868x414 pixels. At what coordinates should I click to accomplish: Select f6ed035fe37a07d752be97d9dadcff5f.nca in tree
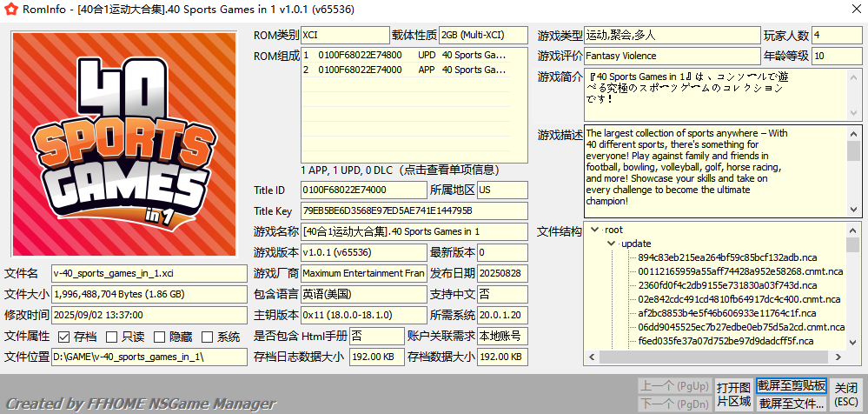[726, 341]
